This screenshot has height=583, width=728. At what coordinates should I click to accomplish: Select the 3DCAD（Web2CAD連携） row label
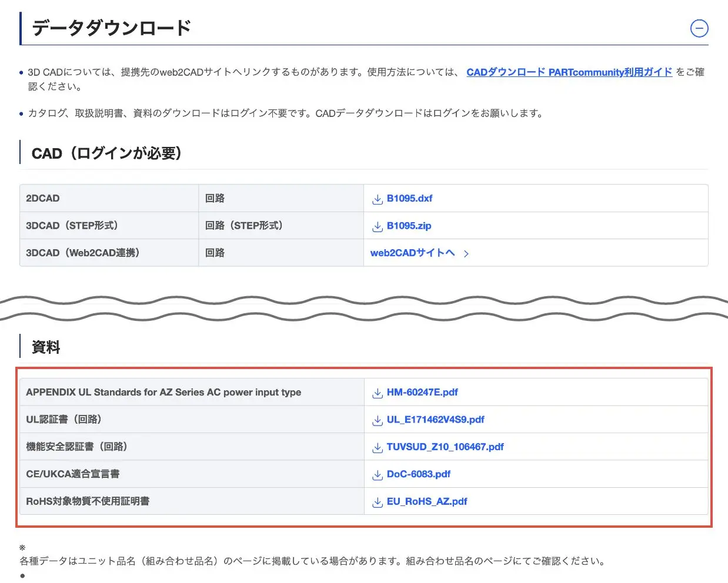pos(82,253)
